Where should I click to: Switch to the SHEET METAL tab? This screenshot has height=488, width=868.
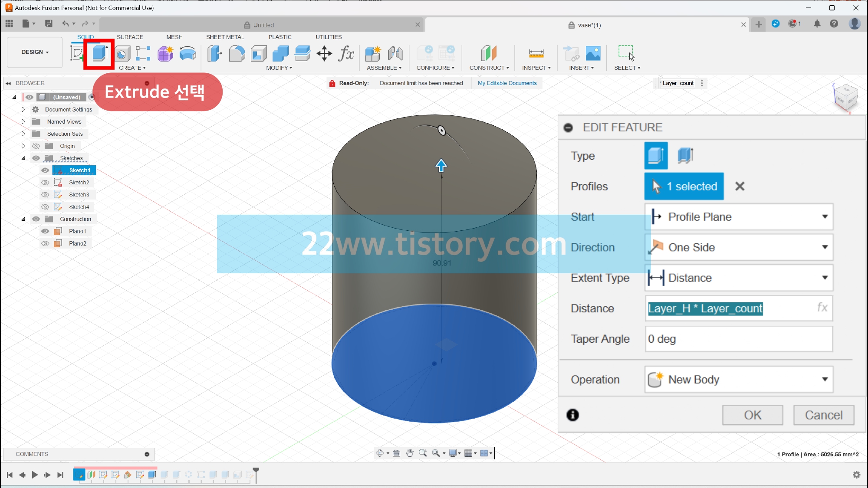(x=225, y=37)
